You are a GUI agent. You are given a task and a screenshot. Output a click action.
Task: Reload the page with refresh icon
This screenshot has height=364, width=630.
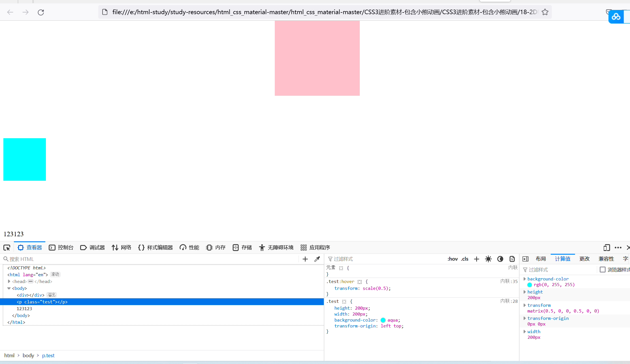tap(41, 12)
